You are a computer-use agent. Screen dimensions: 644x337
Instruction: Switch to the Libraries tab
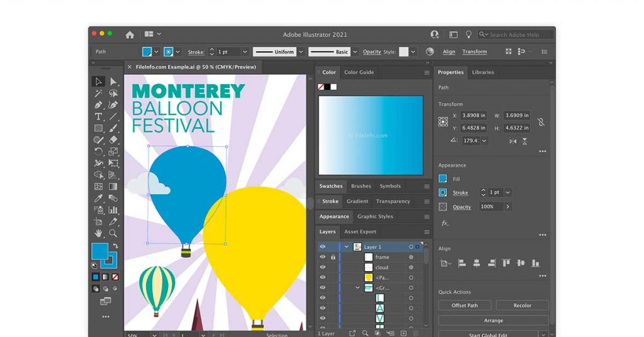click(x=483, y=72)
